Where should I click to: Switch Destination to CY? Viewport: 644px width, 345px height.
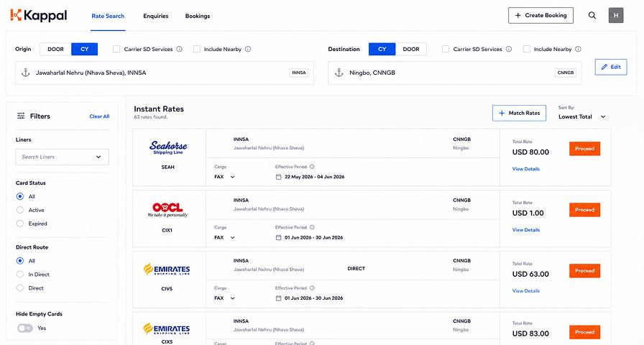[x=382, y=49]
